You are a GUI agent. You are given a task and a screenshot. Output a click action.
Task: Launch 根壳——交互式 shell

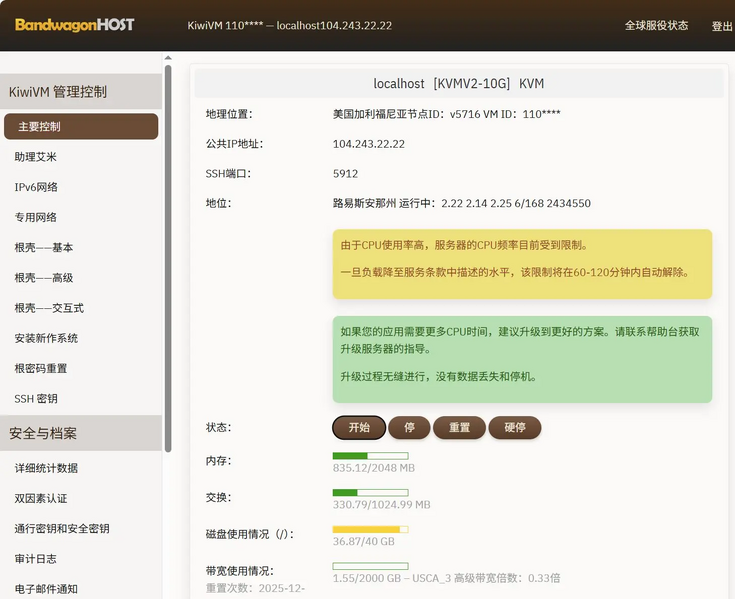[49, 308]
